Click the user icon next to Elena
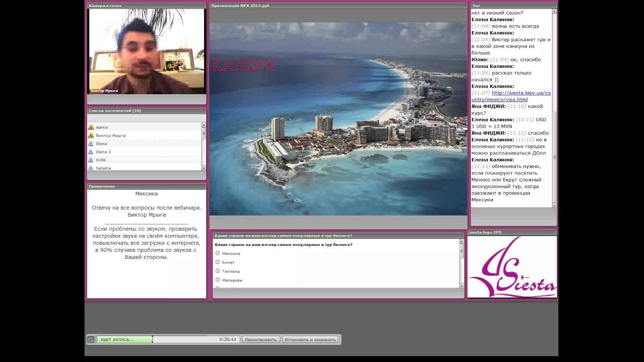Screen dimensions: 644x362 91,144
